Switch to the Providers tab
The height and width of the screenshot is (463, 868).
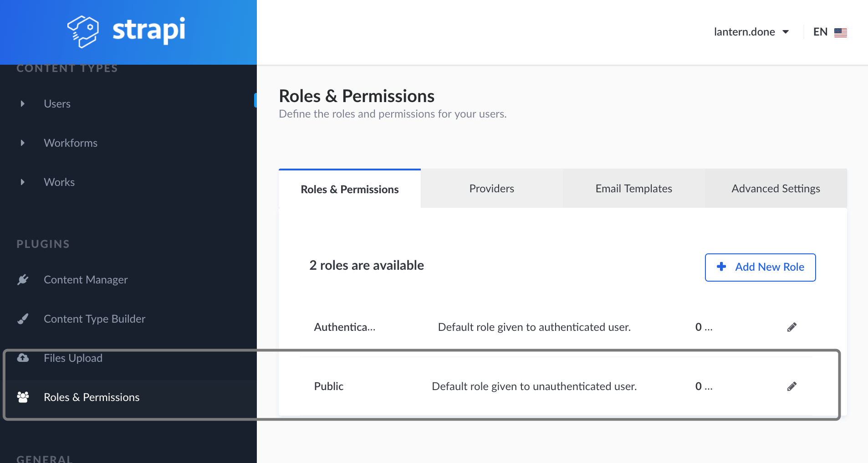491,189
